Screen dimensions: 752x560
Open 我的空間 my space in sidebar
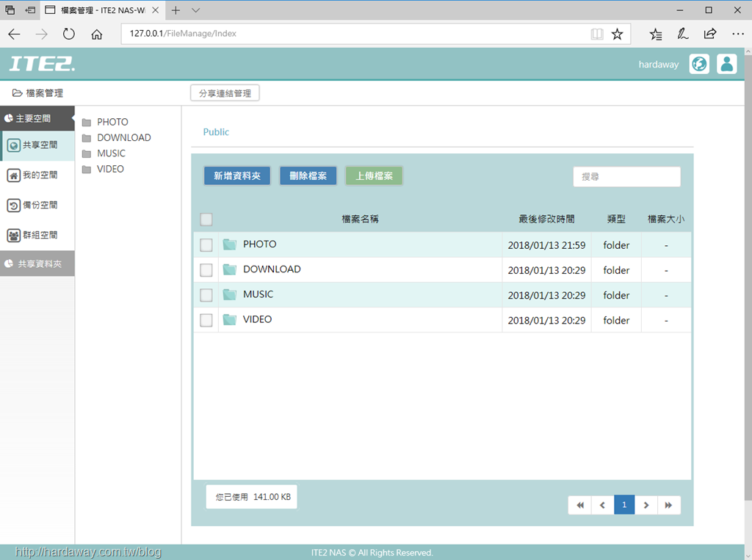(38, 175)
